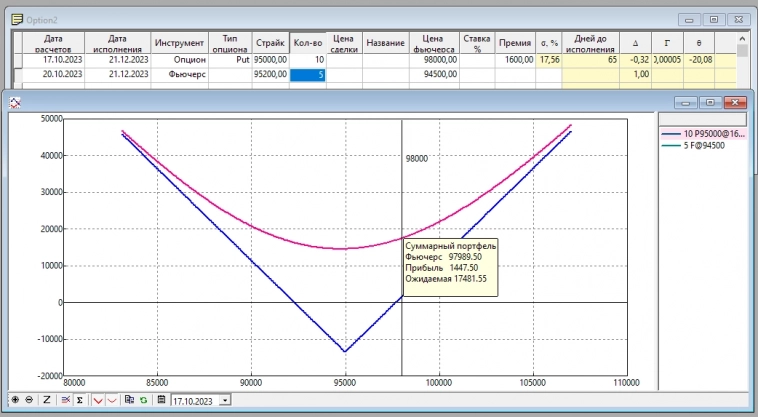This screenshot has width=758, height=417.
Task: Click the calendar icon beside date field
Action: click(x=161, y=399)
